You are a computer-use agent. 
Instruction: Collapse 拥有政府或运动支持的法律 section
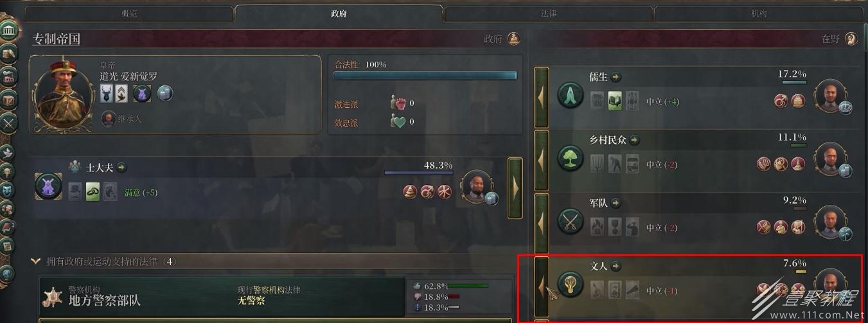(x=35, y=261)
